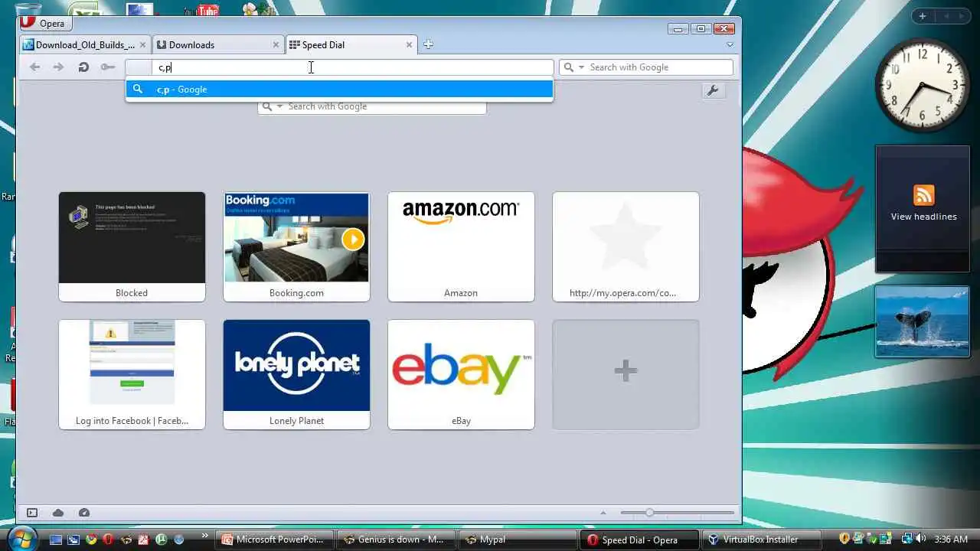
Task: Open the Opera main menu button
Action: point(45,23)
